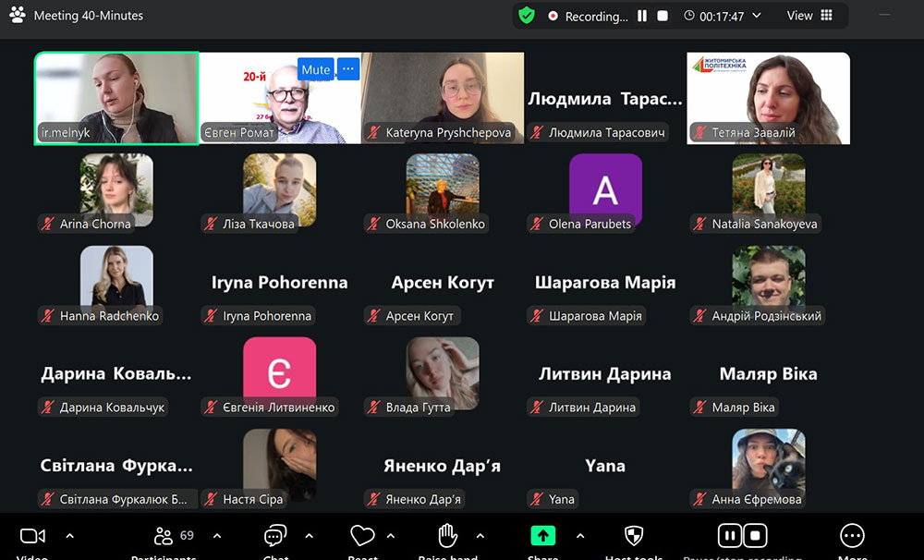Click the bottom toolbar stop recording button
The image size is (924, 560).
(755, 536)
